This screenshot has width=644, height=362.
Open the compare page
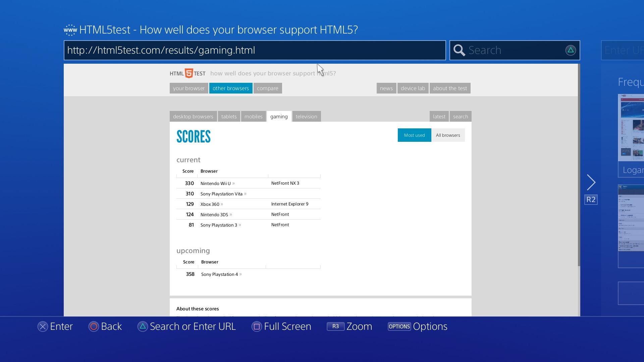(x=267, y=88)
